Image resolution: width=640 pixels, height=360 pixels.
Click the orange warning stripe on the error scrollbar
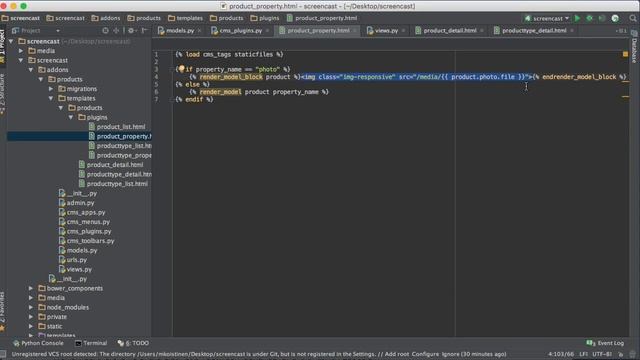[625, 82]
